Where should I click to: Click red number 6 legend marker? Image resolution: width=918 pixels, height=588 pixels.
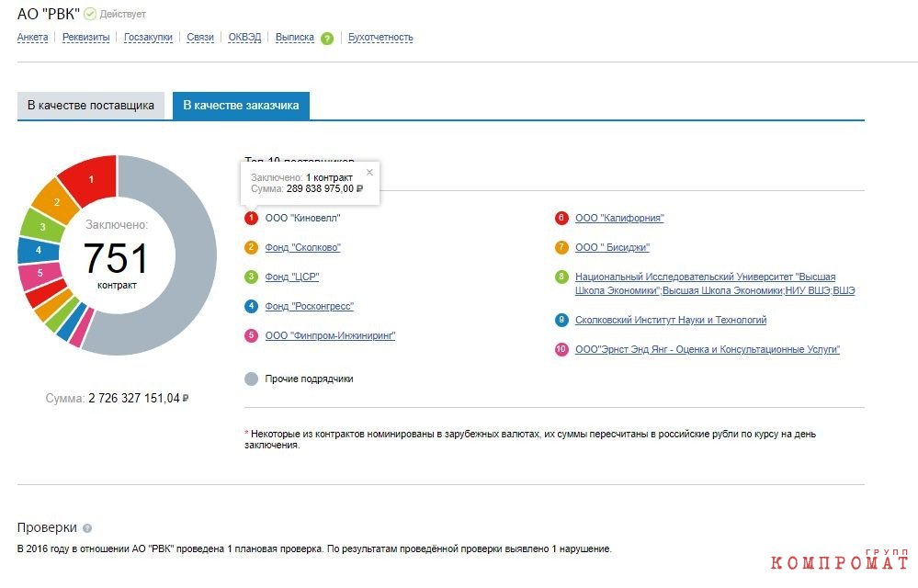point(561,218)
